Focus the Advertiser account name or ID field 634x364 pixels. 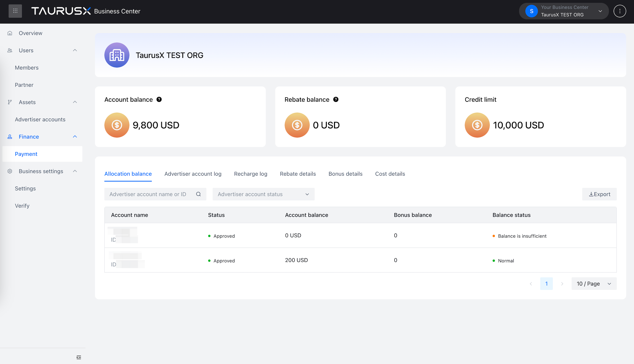[155, 194]
